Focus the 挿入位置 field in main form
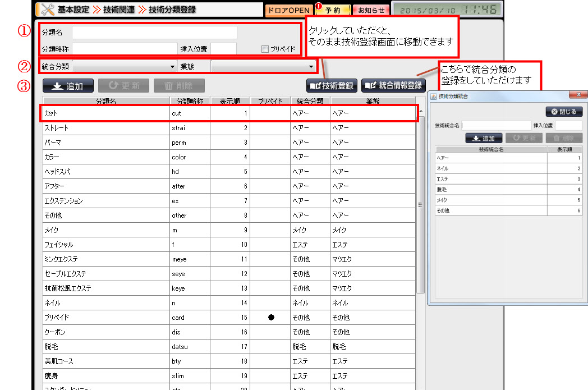This screenshot has height=390, width=588. pos(223,49)
